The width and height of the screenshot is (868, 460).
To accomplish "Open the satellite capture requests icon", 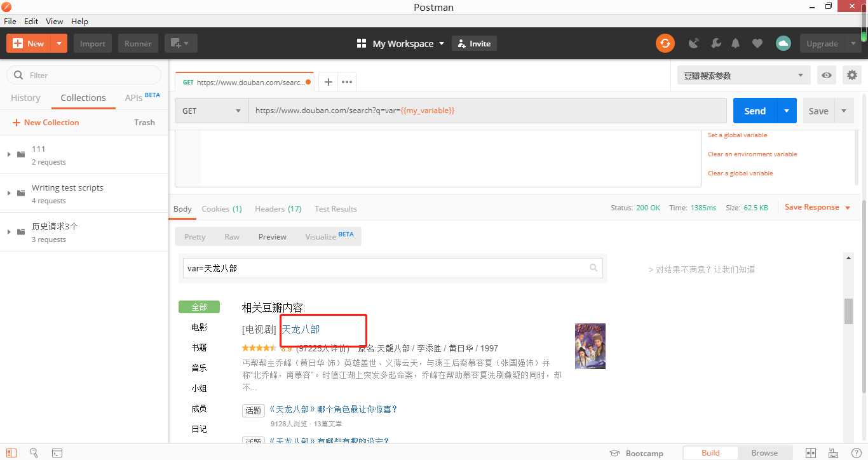I will (694, 43).
